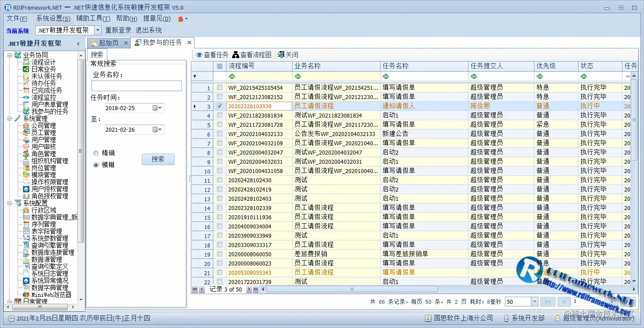Open the 辅助工具(T) menu
The width and height of the screenshot is (644, 328).
tap(93, 18)
